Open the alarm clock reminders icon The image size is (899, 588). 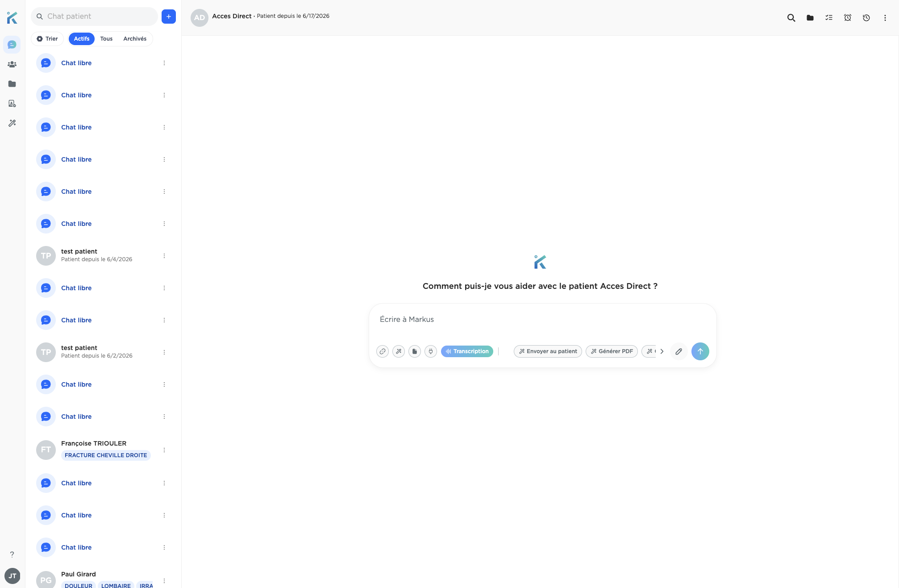pyautogui.click(x=848, y=18)
